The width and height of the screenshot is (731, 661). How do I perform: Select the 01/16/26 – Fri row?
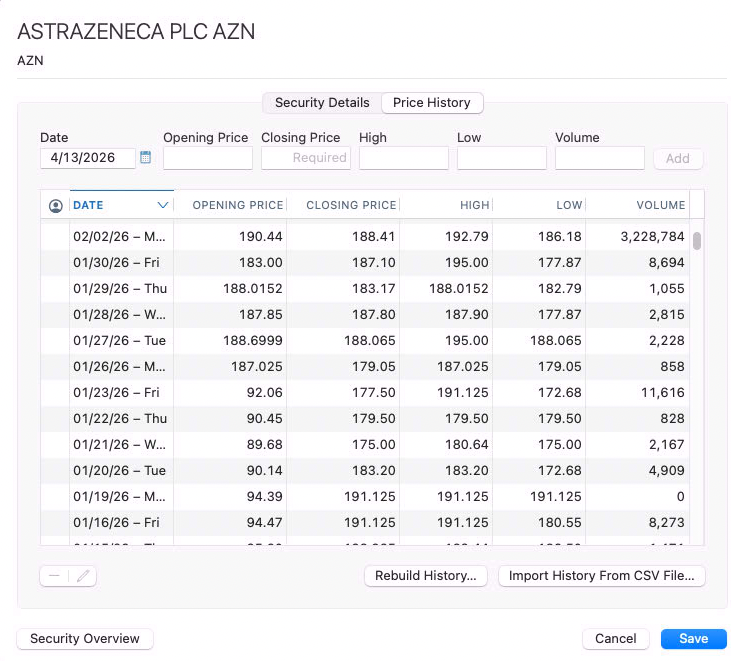tap(365, 523)
